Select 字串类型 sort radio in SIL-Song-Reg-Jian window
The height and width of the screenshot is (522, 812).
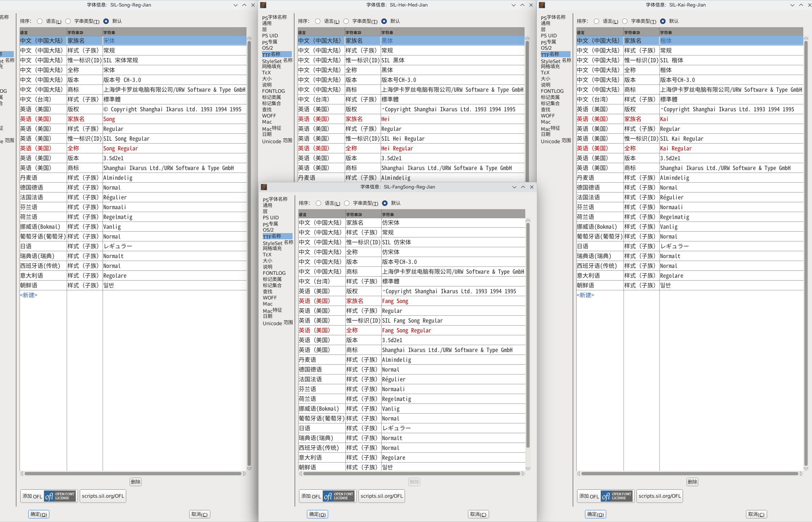pos(68,21)
